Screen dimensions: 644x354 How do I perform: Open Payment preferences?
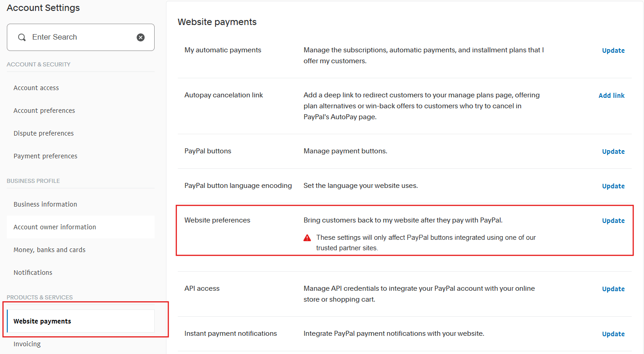45,156
